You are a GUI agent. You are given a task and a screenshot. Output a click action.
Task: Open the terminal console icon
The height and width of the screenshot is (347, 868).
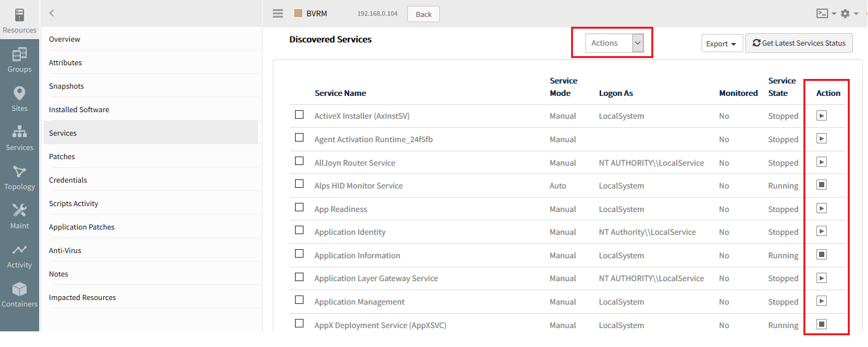point(822,13)
